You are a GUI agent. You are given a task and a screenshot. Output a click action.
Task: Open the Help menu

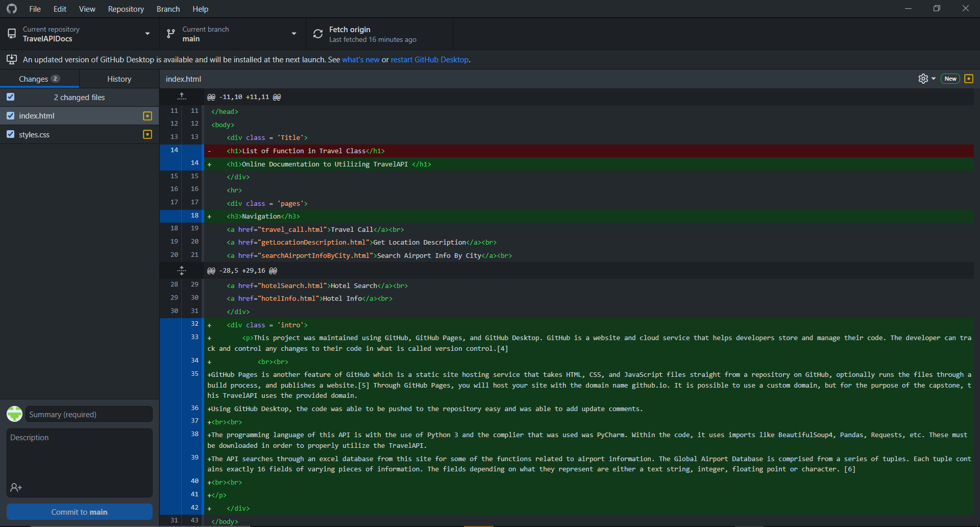[x=200, y=9]
